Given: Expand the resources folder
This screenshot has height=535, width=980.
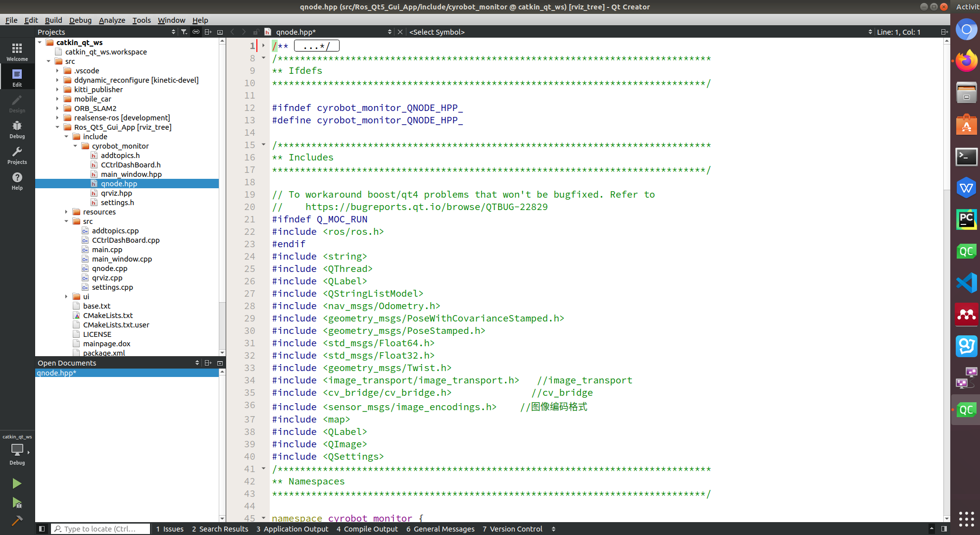Looking at the screenshot, I should click(66, 212).
